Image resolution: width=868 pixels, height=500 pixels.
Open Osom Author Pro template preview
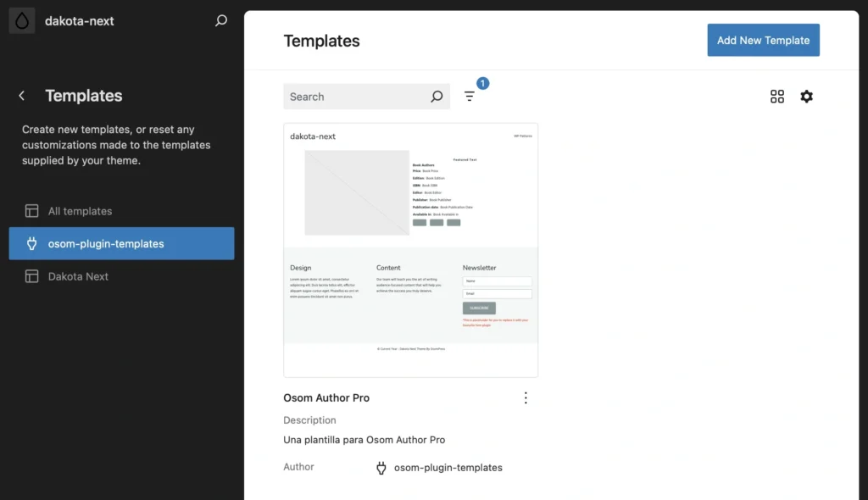tap(411, 250)
